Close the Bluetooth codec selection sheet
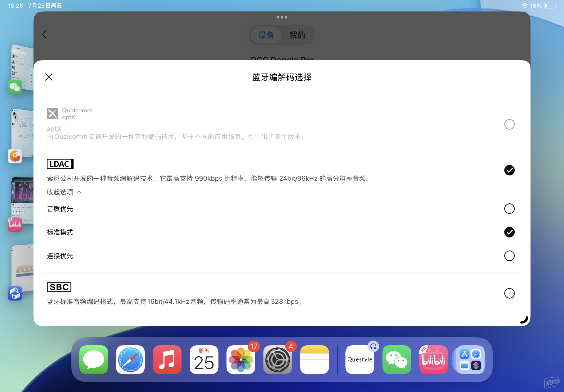The width and height of the screenshot is (564, 392). pyautogui.click(x=49, y=77)
